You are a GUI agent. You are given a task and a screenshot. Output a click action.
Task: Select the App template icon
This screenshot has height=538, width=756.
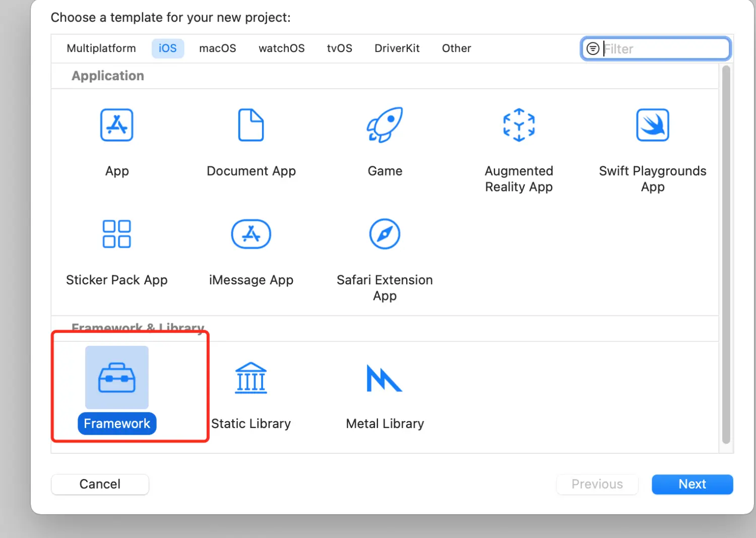(x=116, y=125)
